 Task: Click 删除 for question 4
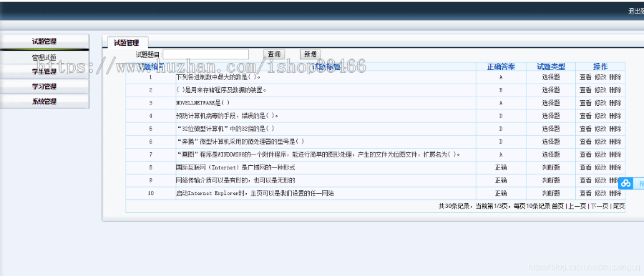tap(615, 116)
